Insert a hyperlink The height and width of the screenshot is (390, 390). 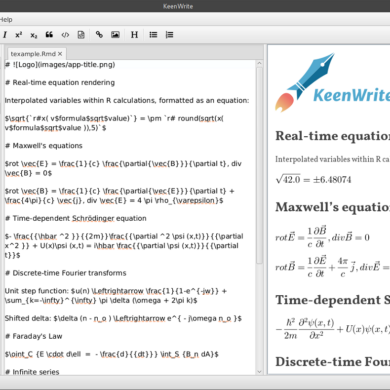click(99, 35)
